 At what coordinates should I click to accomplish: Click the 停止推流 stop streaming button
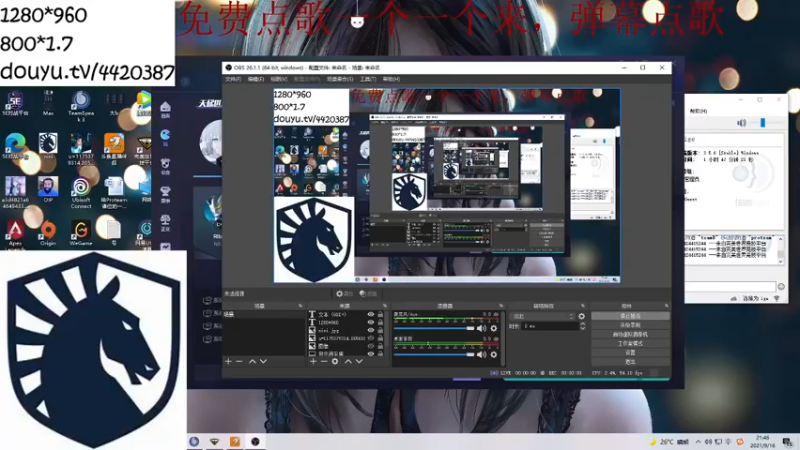tap(630, 316)
